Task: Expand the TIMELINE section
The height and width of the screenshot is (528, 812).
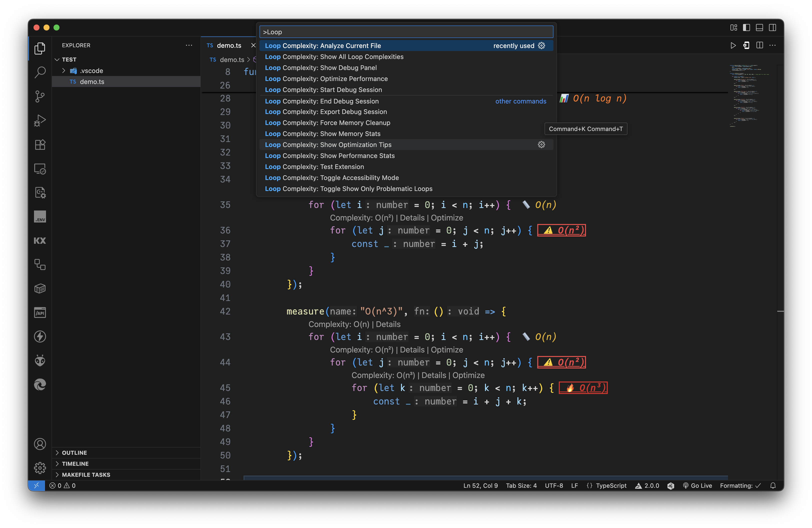Action: (x=75, y=463)
